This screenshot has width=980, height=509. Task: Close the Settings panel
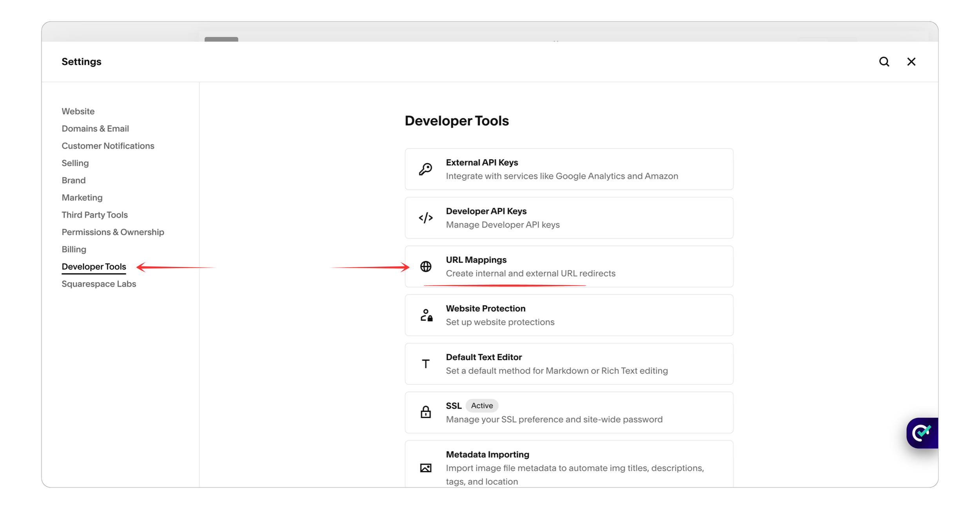(911, 62)
